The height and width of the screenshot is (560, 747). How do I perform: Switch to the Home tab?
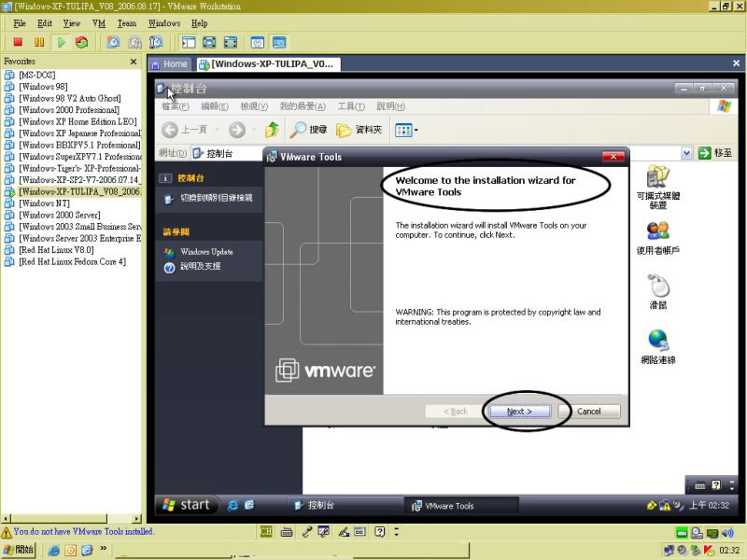point(170,63)
